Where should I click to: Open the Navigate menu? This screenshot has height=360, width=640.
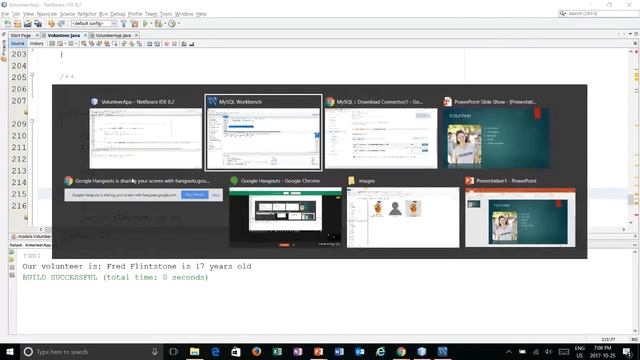pyautogui.click(x=47, y=14)
